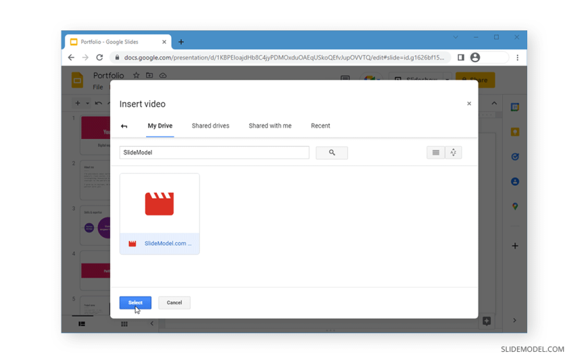This screenshot has width=588, height=364.
Task: Close the Insert video dialog with X
Action: 469,103
